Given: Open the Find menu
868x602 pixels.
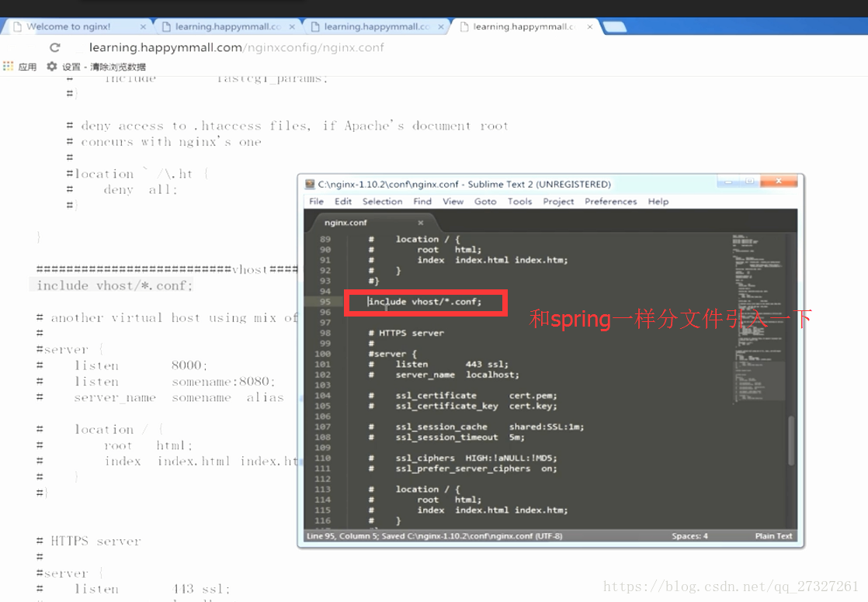Looking at the screenshot, I should pos(422,202).
